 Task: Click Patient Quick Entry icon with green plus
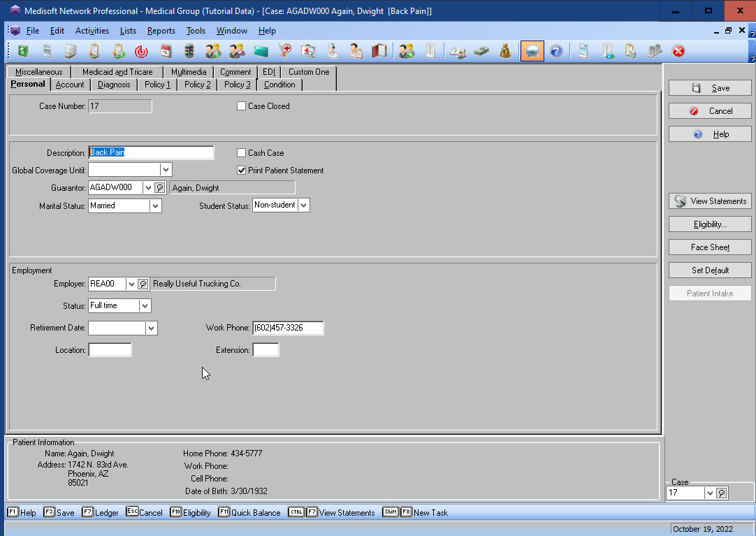[x=212, y=51]
